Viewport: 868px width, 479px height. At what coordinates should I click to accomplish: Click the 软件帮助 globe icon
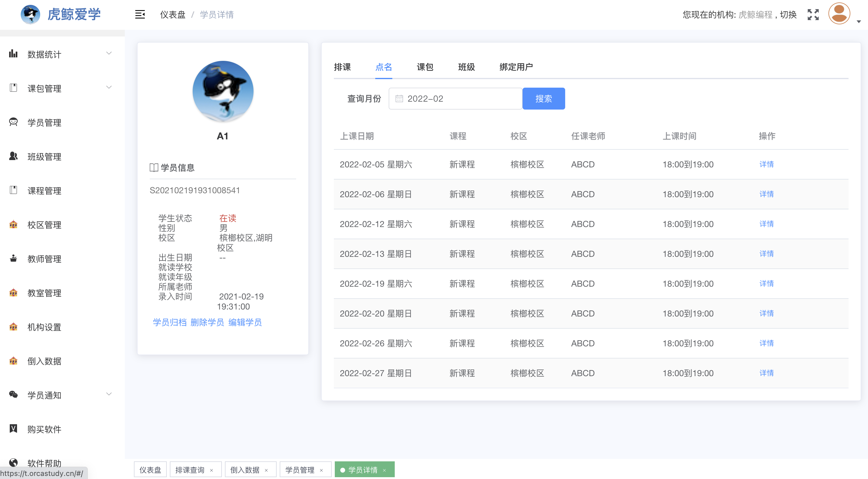coord(13,462)
